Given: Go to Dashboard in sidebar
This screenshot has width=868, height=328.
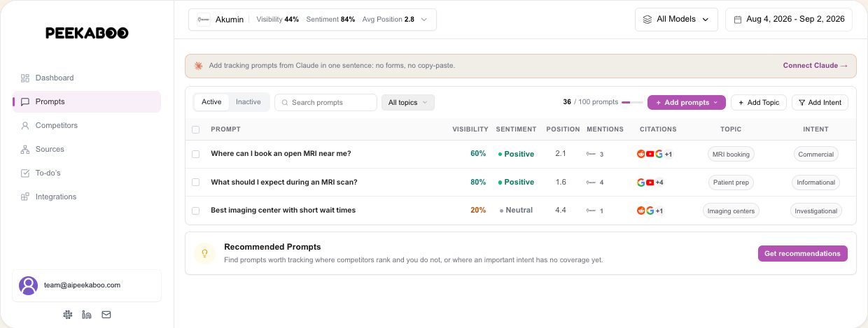Looking at the screenshot, I should pos(87,78).
